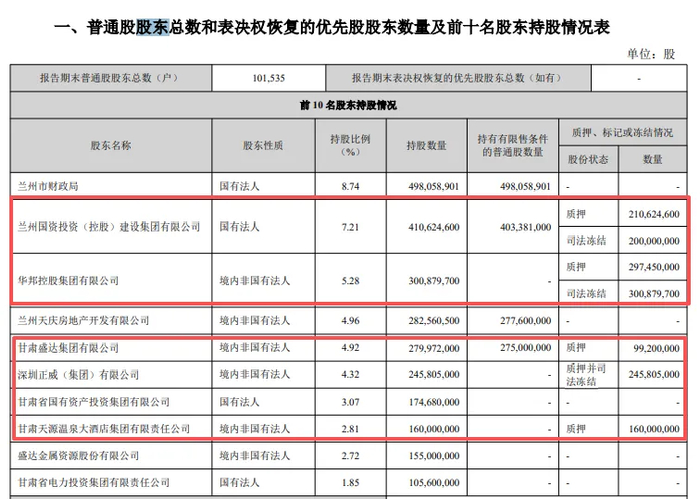Click the 持有有限售条件的普通股数量 header

(x=512, y=146)
